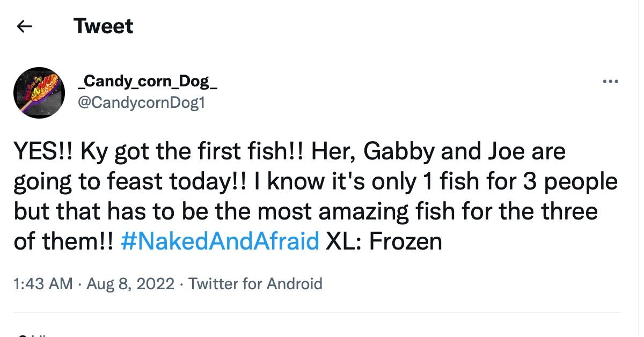The width and height of the screenshot is (644, 337).
Task: Click the 'XL: Frozen' text after hashtag
Action: coord(384,241)
